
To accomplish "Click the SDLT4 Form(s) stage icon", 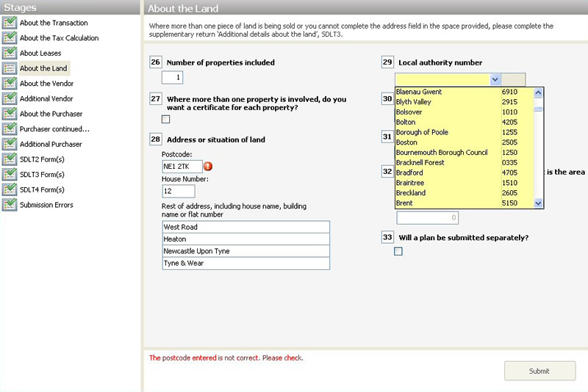I will point(10,189).
